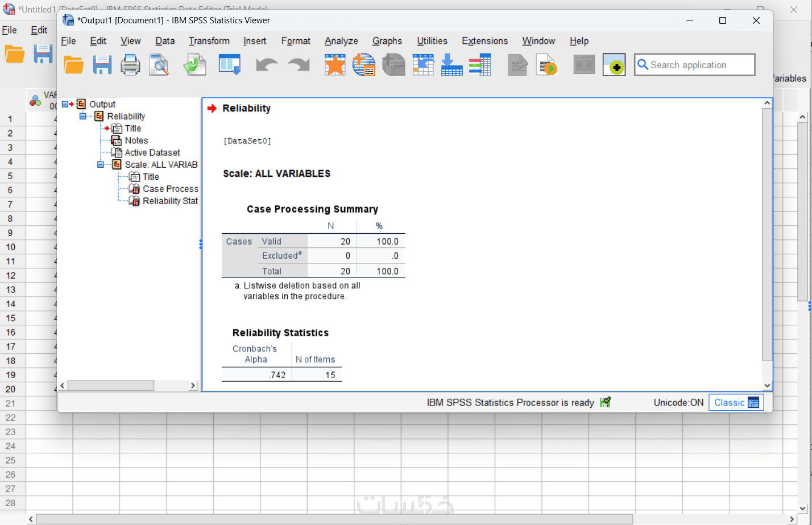The image size is (812, 525).
Task: Select the Reliability item in outline tree
Action: pos(126,116)
